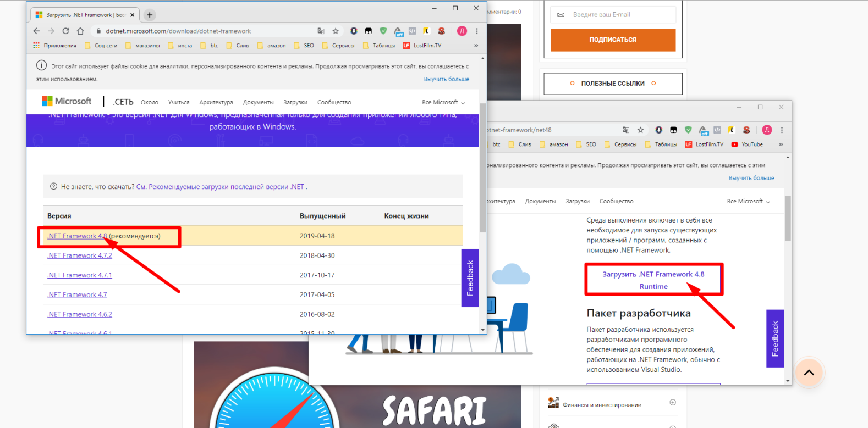This screenshot has width=868, height=428.
Task: Expand the 'Все Microsoft' dropdown in left window
Action: coord(443,102)
